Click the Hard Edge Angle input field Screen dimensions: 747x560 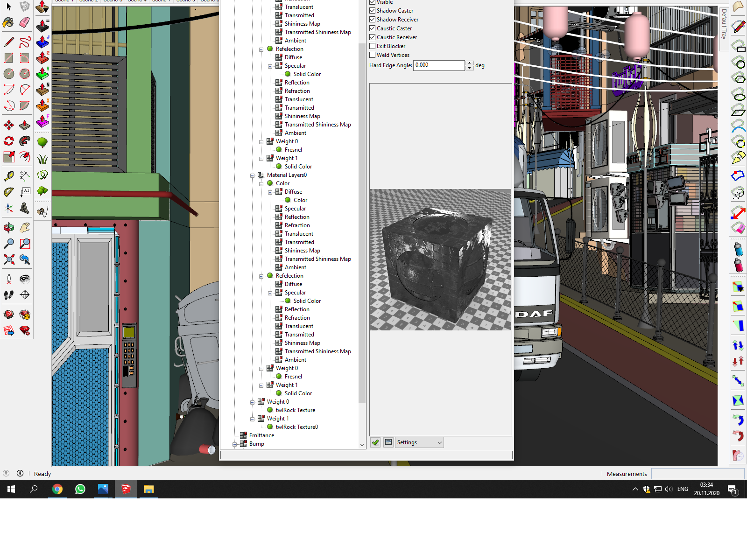tap(439, 65)
